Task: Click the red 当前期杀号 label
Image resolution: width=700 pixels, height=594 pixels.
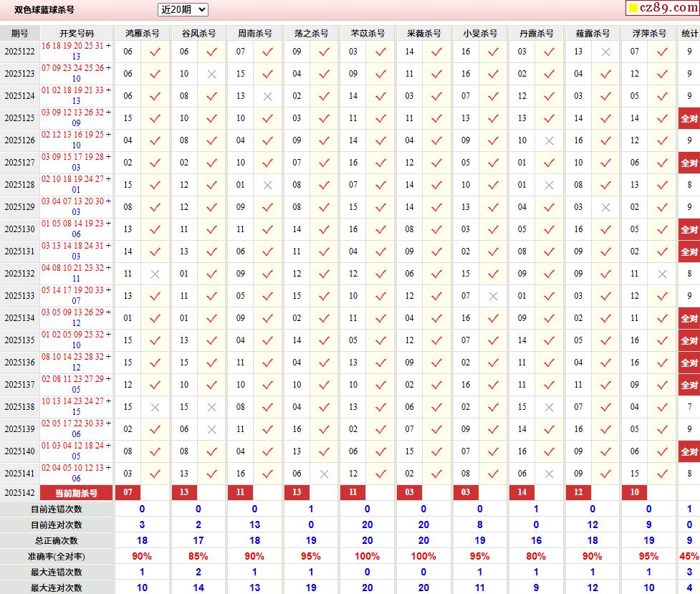Action: point(77,493)
